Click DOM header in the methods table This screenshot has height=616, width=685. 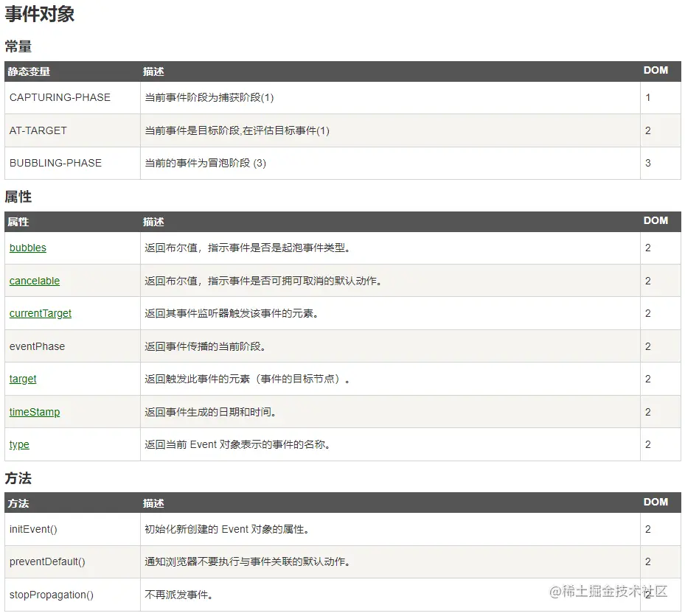click(x=656, y=502)
